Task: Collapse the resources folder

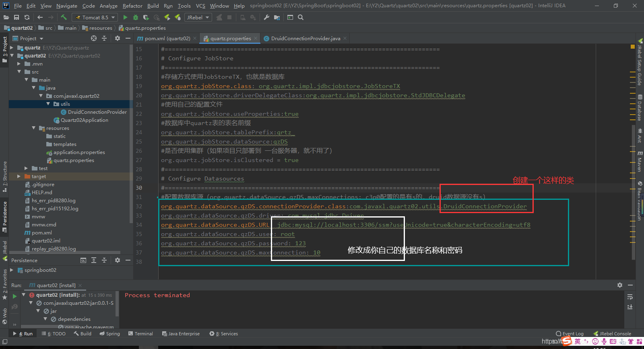Action: pyautogui.click(x=33, y=128)
